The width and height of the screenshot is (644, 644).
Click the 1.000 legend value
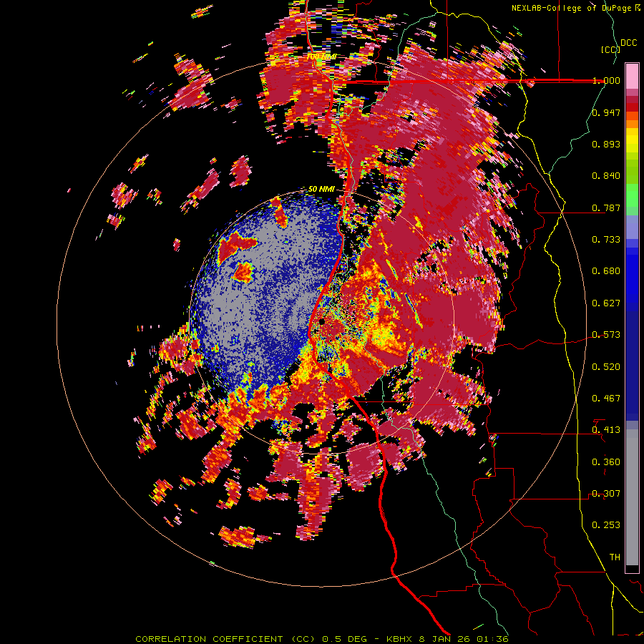tap(606, 80)
